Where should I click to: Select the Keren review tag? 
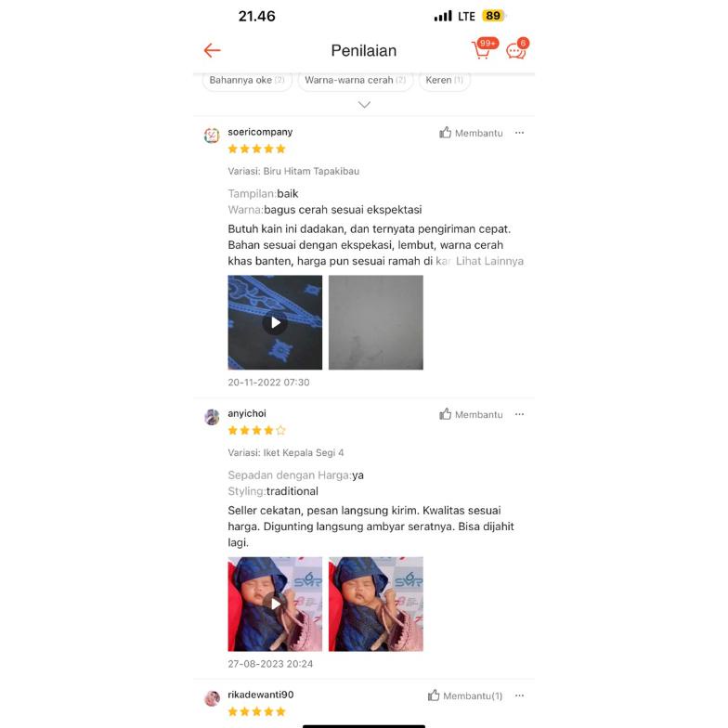click(x=444, y=80)
